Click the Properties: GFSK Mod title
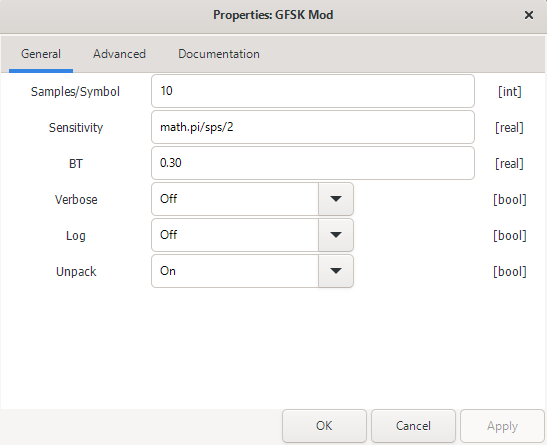The height and width of the screenshot is (445, 547). 273,15
